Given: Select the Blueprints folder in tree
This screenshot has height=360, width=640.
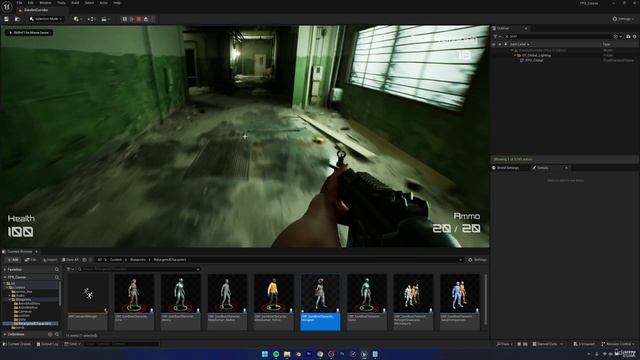Looking at the screenshot, I should (x=23, y=300).
